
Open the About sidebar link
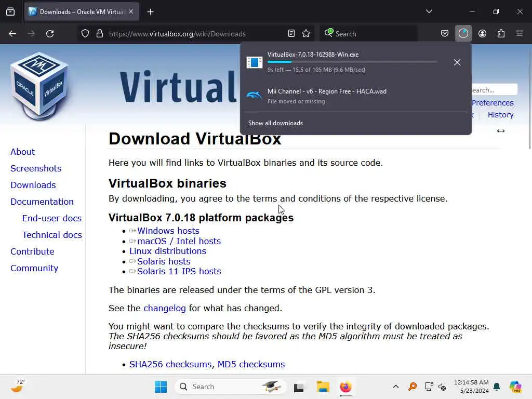22,152
